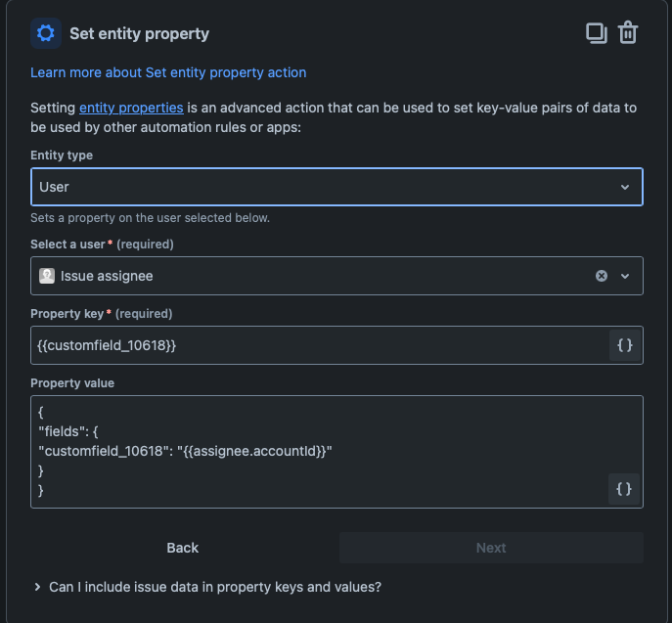Click inside the Property value JSON textarea

pyautogui.click(x=319, y=452)
